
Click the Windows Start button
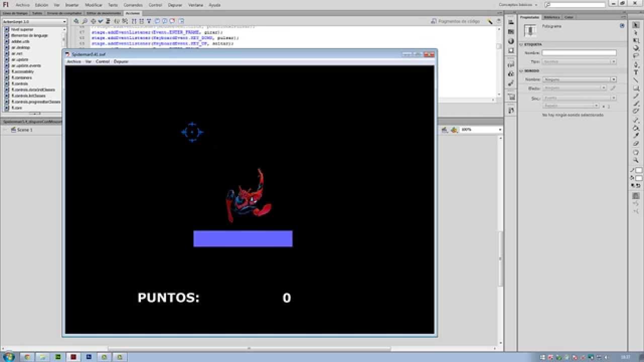[9, 357]
